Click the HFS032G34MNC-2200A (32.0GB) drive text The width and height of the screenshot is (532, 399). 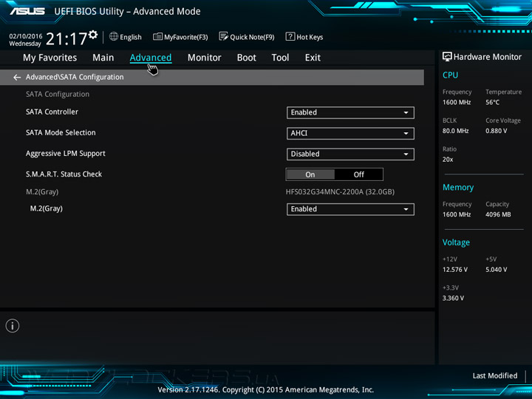coord(340,192)
